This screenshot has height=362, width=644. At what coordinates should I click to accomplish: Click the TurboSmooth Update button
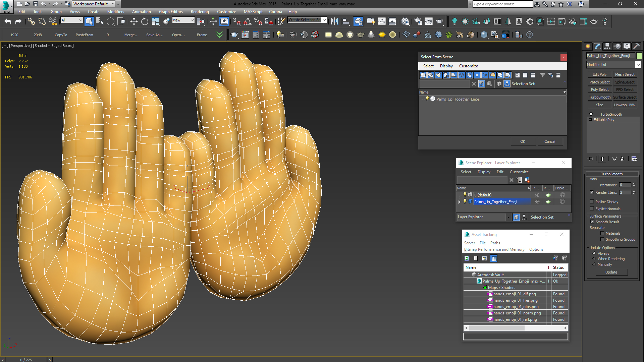point(611,272)
